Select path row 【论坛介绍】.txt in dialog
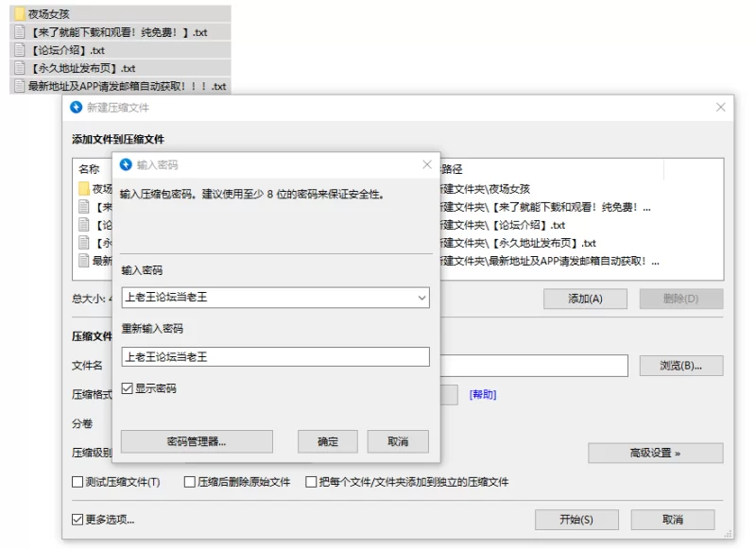This screenshot has height=549, width=756. click(503, 225)
